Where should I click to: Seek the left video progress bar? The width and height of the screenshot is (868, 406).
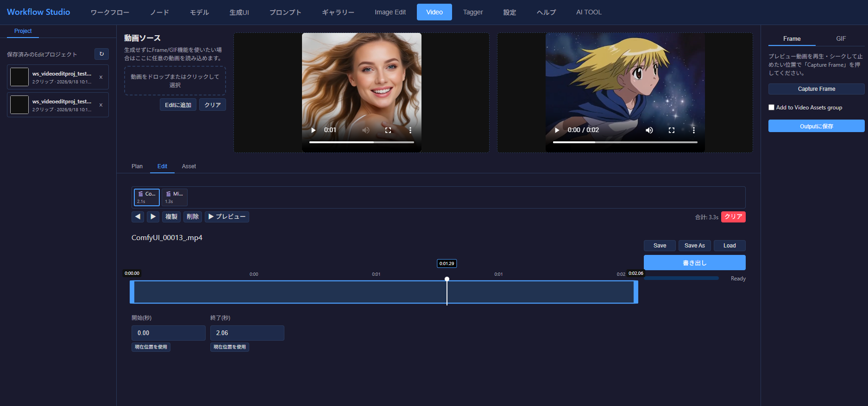point(362,142)
